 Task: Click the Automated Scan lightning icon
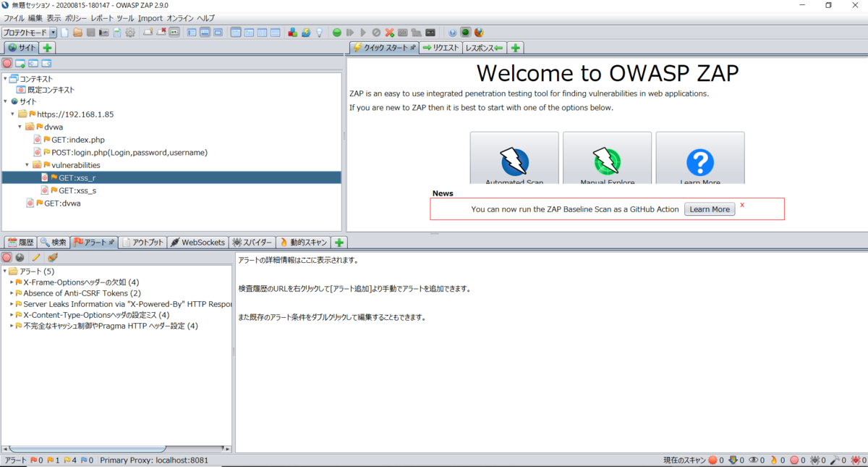pos(514,163)
